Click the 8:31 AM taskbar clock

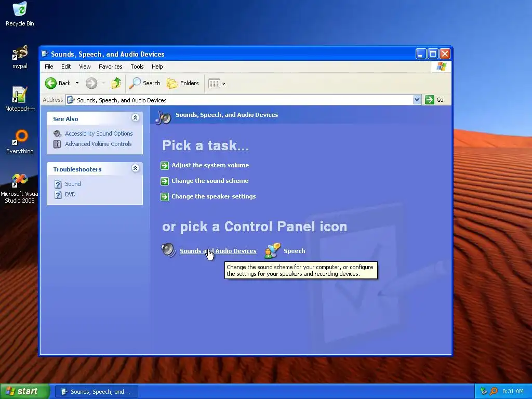point(513,391)
